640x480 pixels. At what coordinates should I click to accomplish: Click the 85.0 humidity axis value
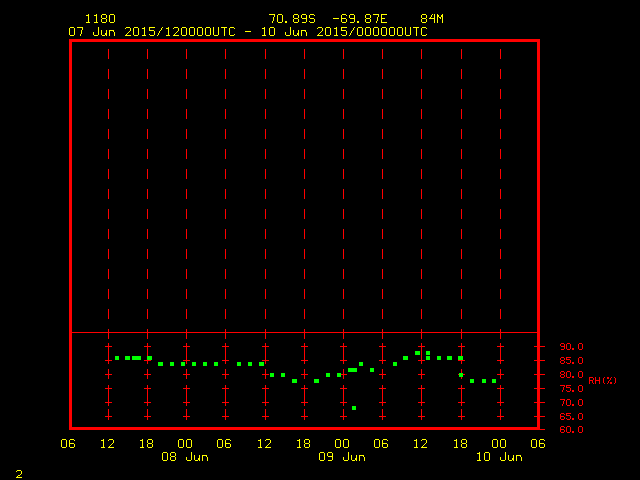coord(571,361)
